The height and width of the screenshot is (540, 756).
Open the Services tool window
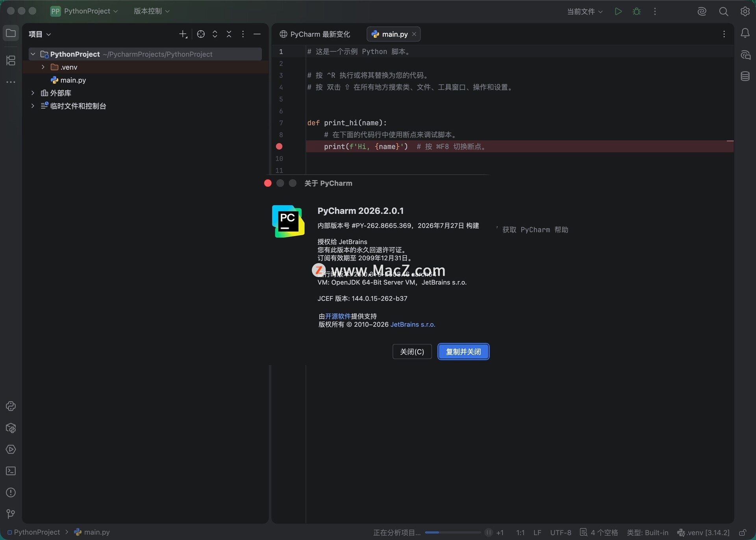coord(11,449)
